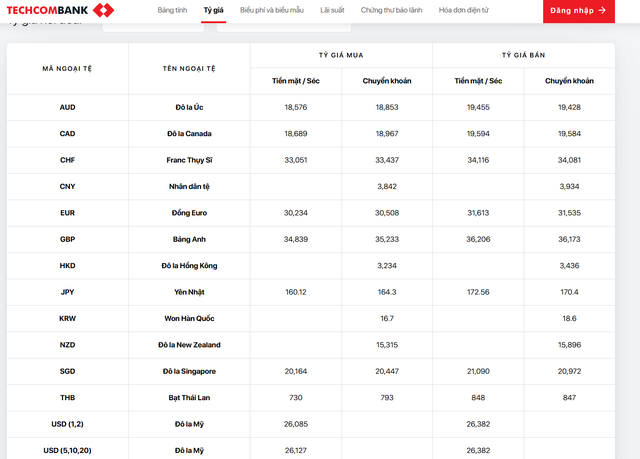
Task: Click JPY cash sell rate 172.56
Action: coord(478,292)
